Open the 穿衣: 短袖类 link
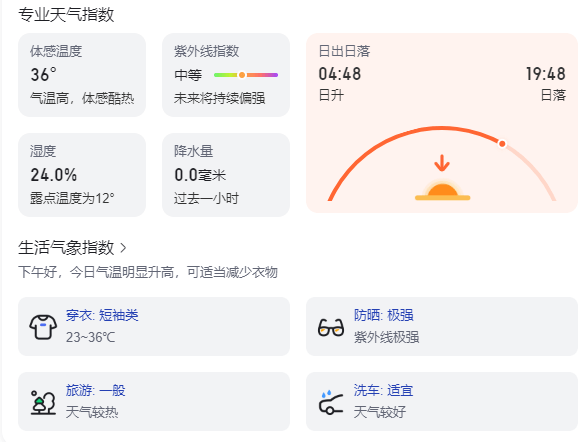 click(102, 315)
